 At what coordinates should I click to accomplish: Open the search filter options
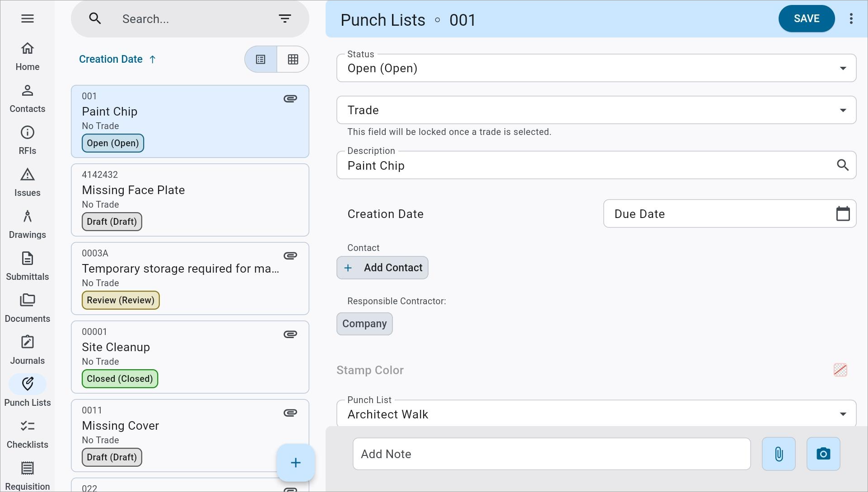[x=285, y=19]
